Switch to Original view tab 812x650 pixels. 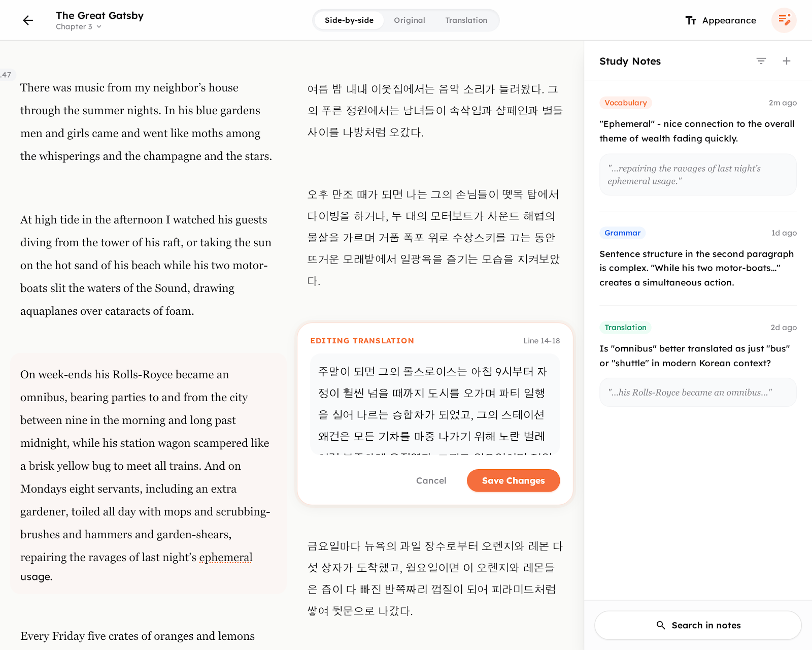tap(410, 20)
